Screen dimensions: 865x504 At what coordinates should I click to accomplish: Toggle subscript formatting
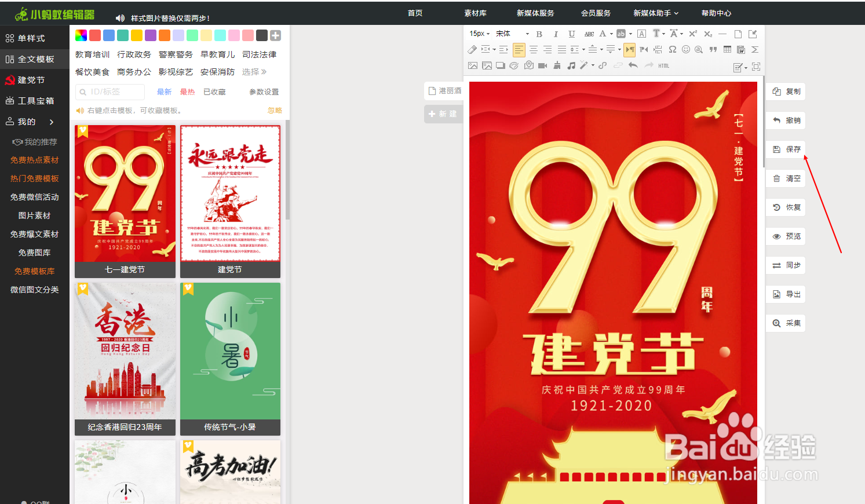point(708,34)
